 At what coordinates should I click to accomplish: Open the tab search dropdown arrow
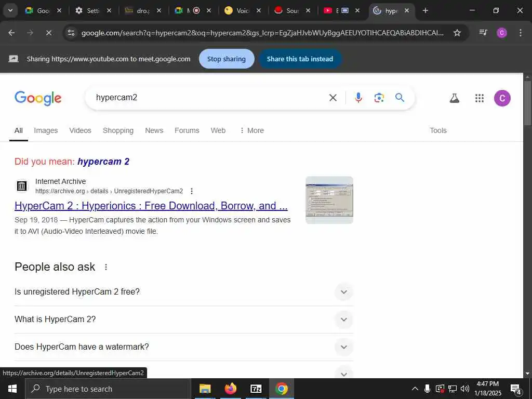(10, 10)
